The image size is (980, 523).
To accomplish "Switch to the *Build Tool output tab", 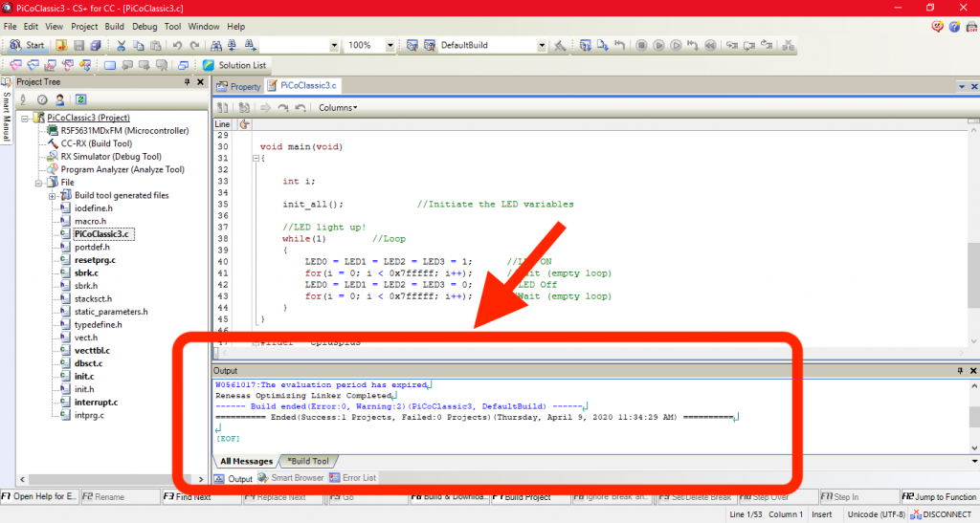I will coord(307,461).
